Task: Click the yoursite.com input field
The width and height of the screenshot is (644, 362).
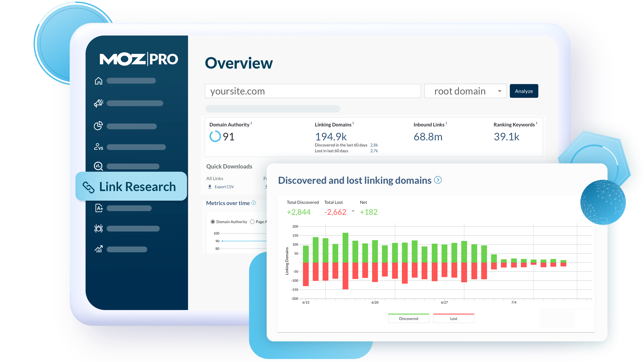Action: point(313,91)
